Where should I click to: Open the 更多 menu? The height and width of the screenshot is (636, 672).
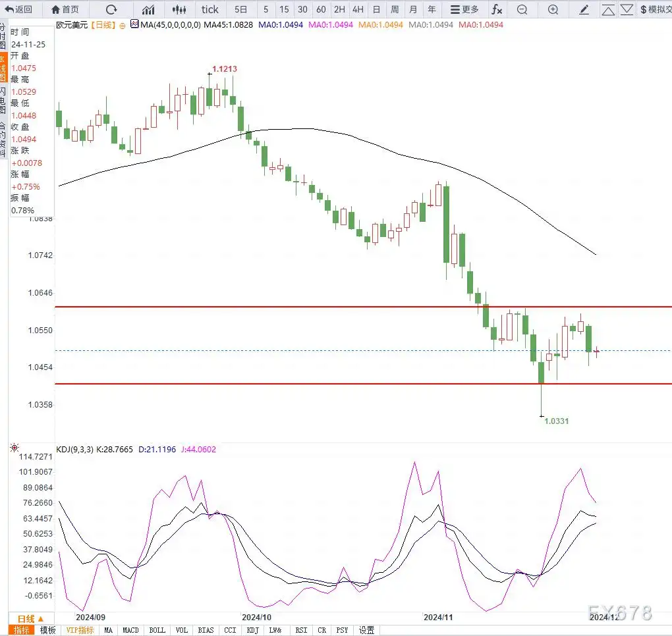point(464,9)
